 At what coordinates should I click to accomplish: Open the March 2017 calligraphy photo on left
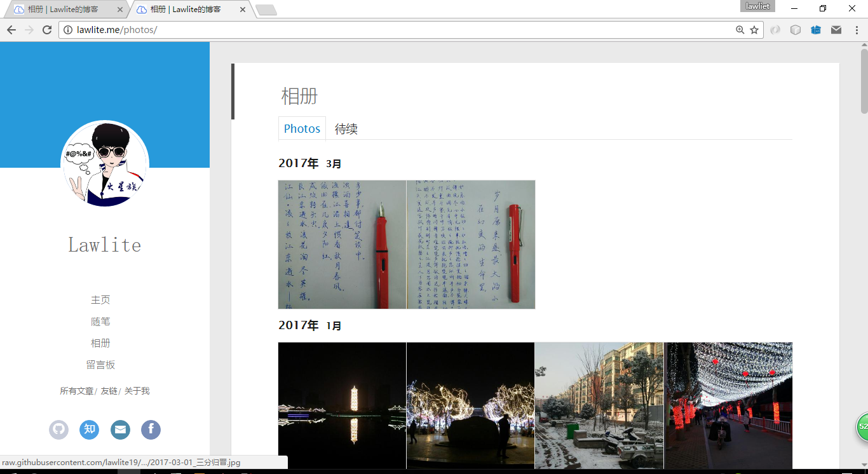[x=342, y=245]
